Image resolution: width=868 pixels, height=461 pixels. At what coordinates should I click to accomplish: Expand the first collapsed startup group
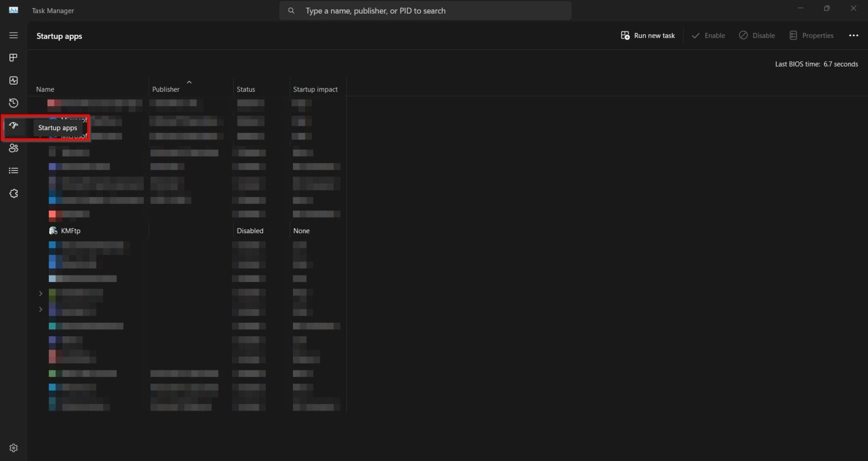click(41, 293)
